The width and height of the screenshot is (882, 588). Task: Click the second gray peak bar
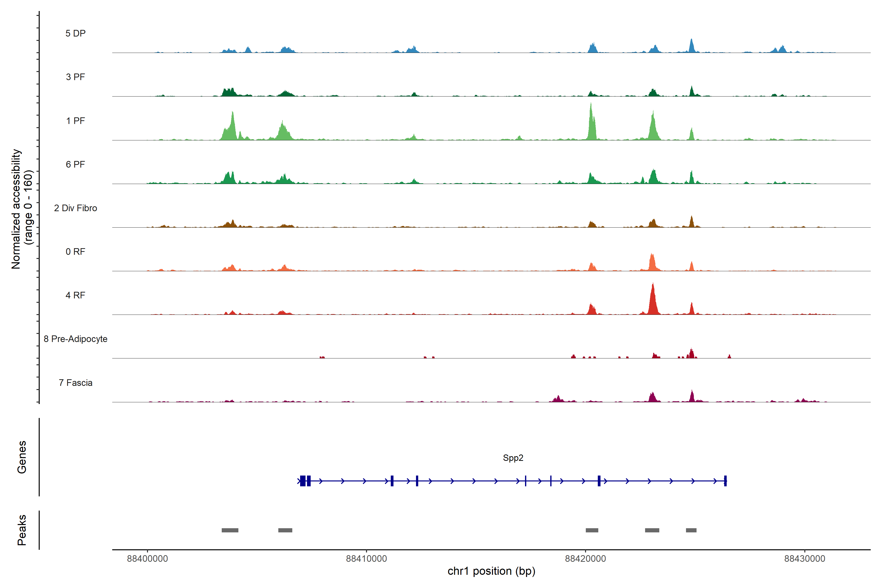(285, 530)
